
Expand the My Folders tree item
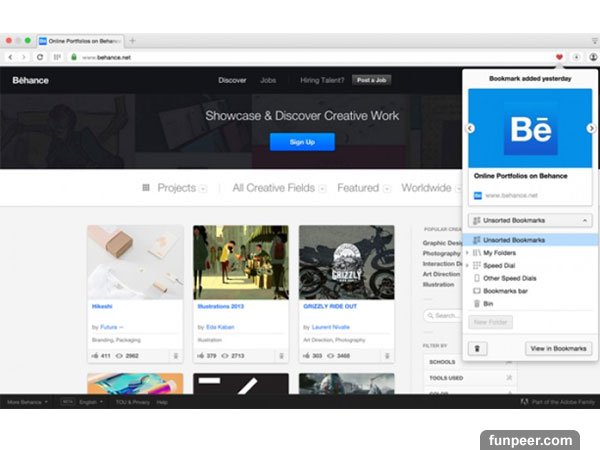[467, 252]
